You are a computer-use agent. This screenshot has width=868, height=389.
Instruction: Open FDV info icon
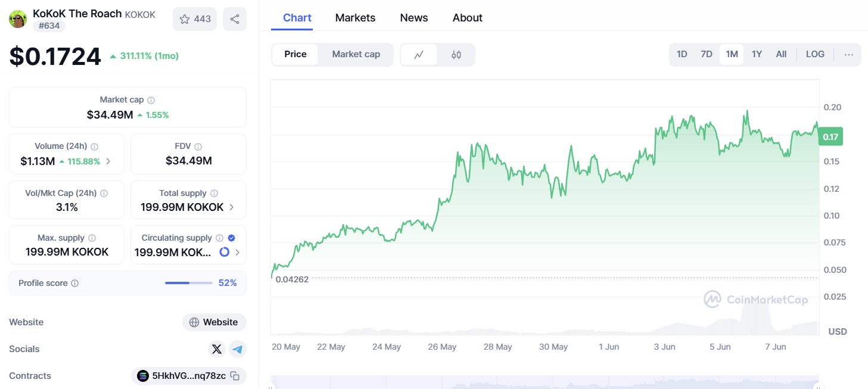coord(198,147)
